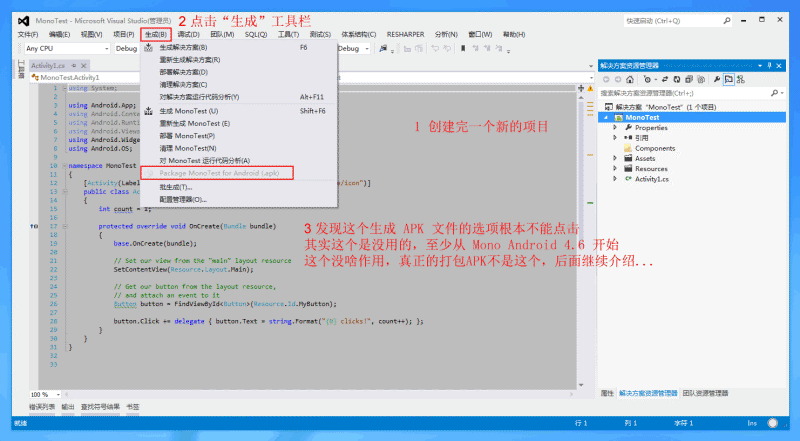The width and height of the screenshot is (800, 441).
Task: Click the view class diagram icon
Action: (741, 79)
